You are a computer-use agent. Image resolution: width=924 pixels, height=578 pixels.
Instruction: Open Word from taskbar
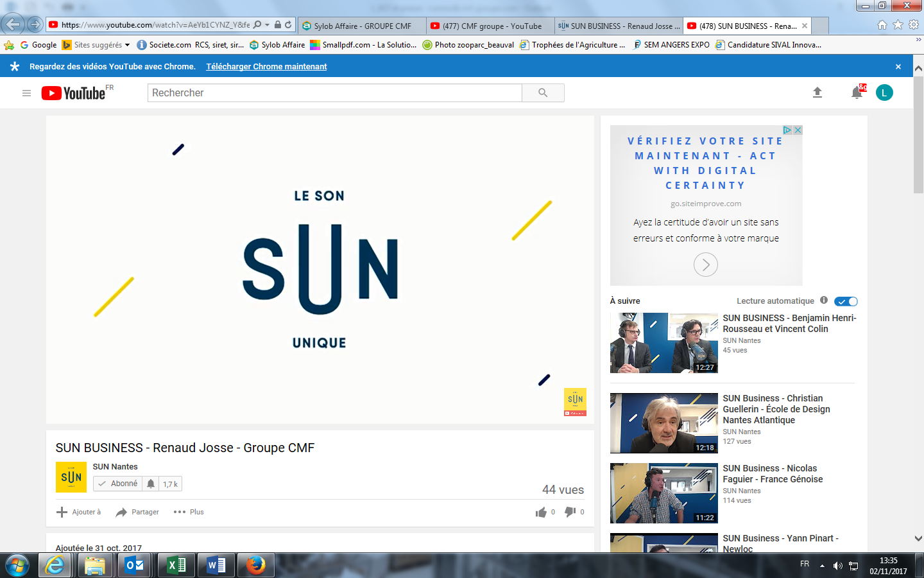point(216,565)
